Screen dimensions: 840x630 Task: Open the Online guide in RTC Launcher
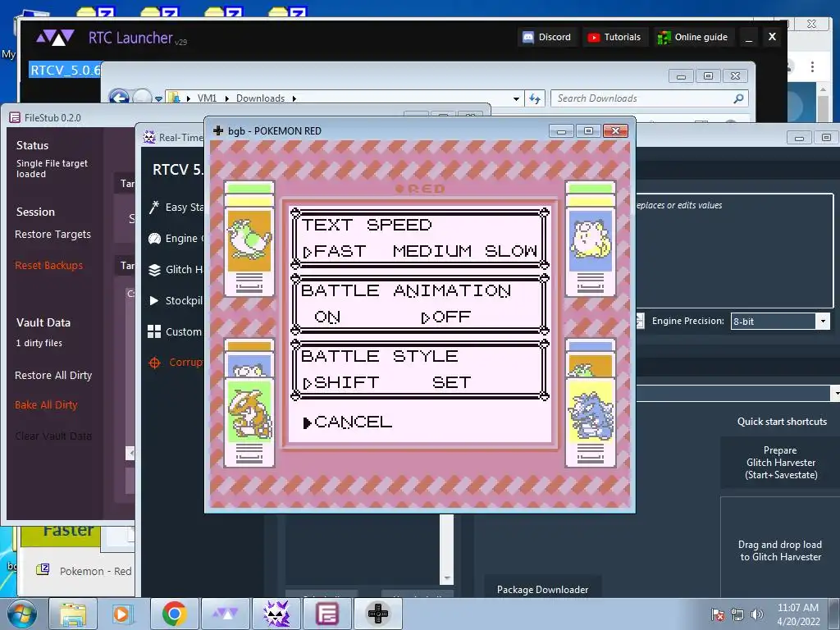(x=692, y=37)
